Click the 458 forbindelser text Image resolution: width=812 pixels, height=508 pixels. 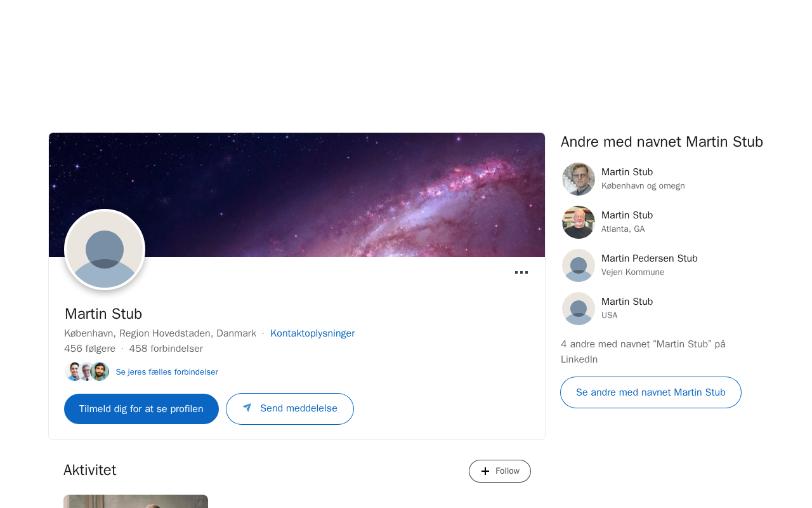point(166,349)
